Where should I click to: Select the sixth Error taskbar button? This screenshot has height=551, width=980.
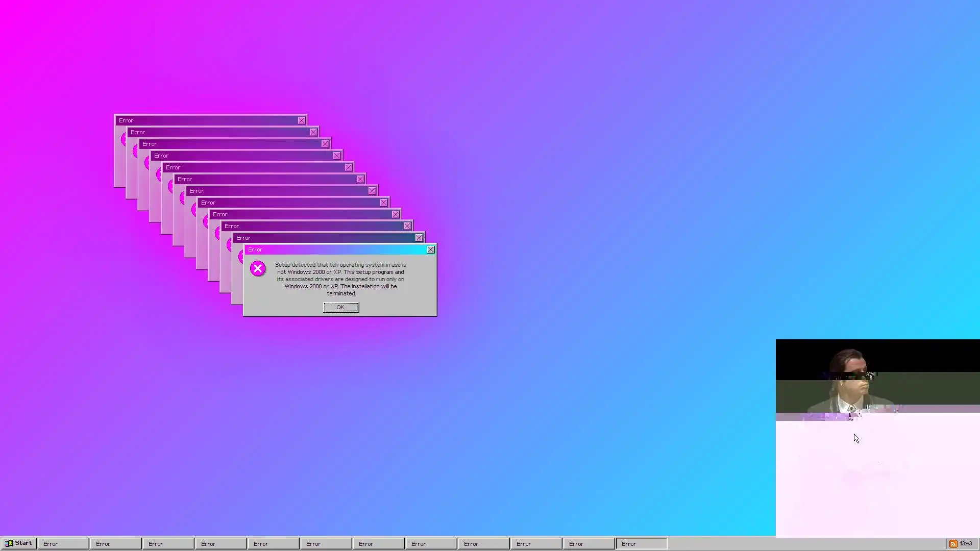click(x=326, y=544)
